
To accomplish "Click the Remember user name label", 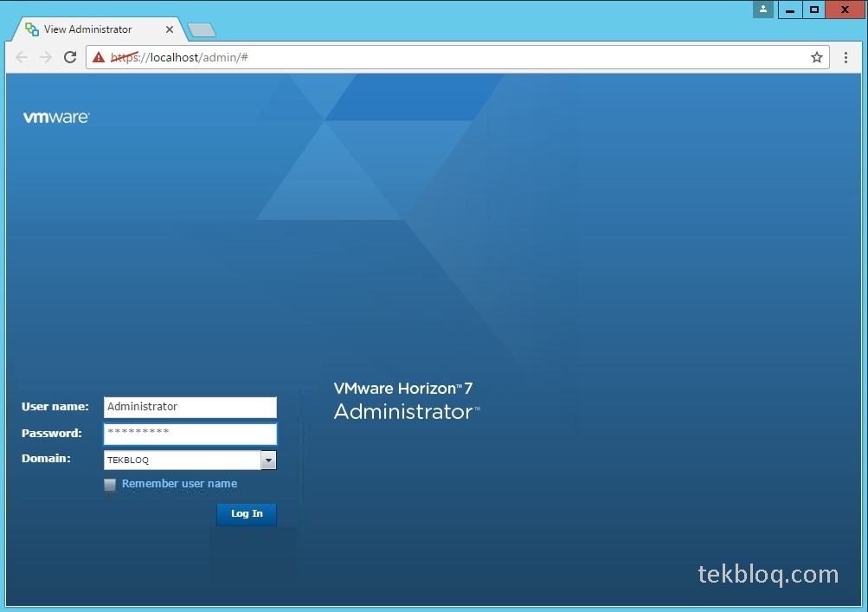I will tap(179, 484).
